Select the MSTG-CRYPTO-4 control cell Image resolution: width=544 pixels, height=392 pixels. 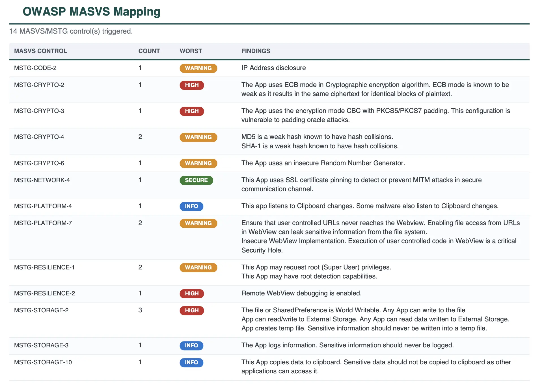point(39,137)
